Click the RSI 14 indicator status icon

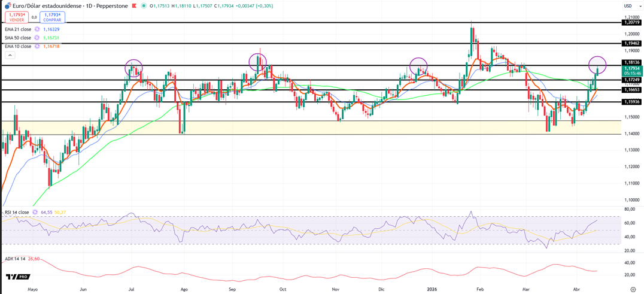35,212
